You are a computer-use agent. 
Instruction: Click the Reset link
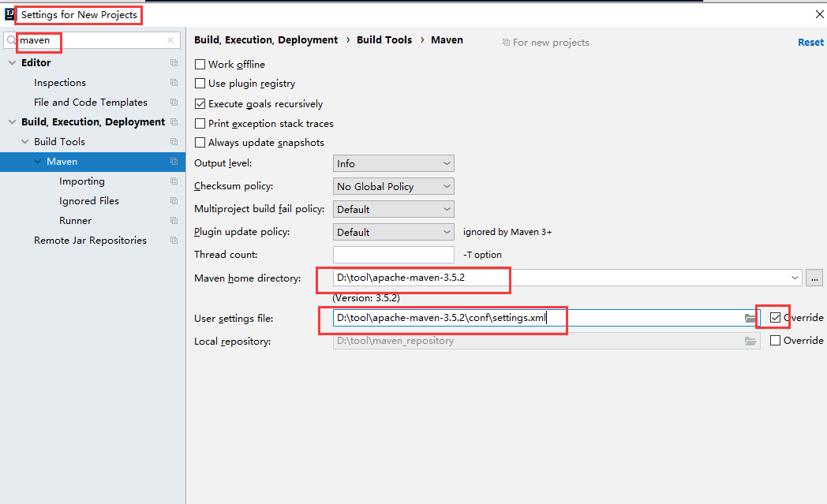click(x=810, y=42)
